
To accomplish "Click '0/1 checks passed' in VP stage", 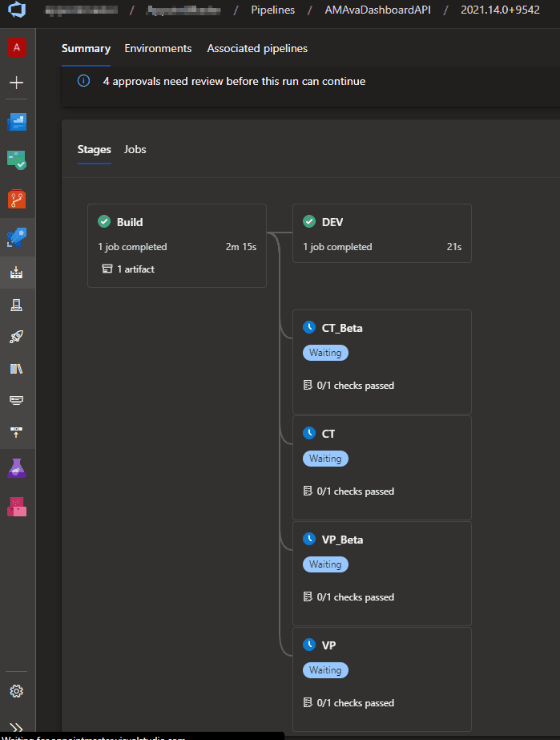I will click(x=355, y=703).
